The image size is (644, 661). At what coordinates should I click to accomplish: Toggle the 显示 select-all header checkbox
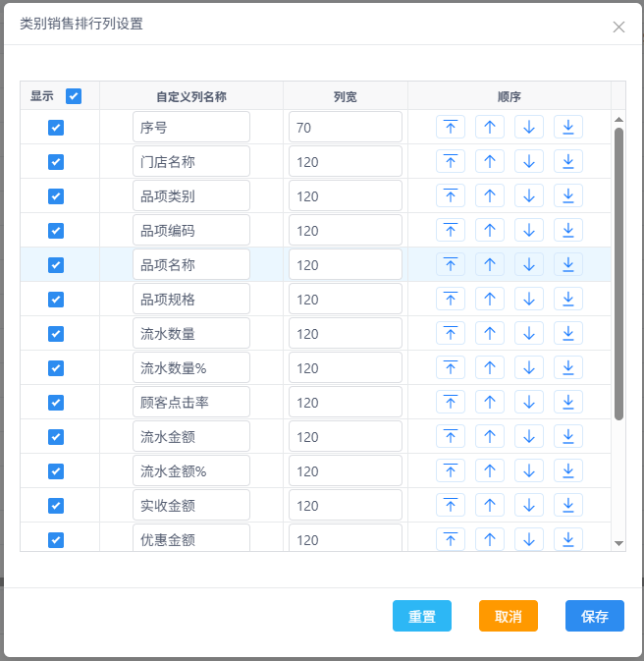point(74,96)
